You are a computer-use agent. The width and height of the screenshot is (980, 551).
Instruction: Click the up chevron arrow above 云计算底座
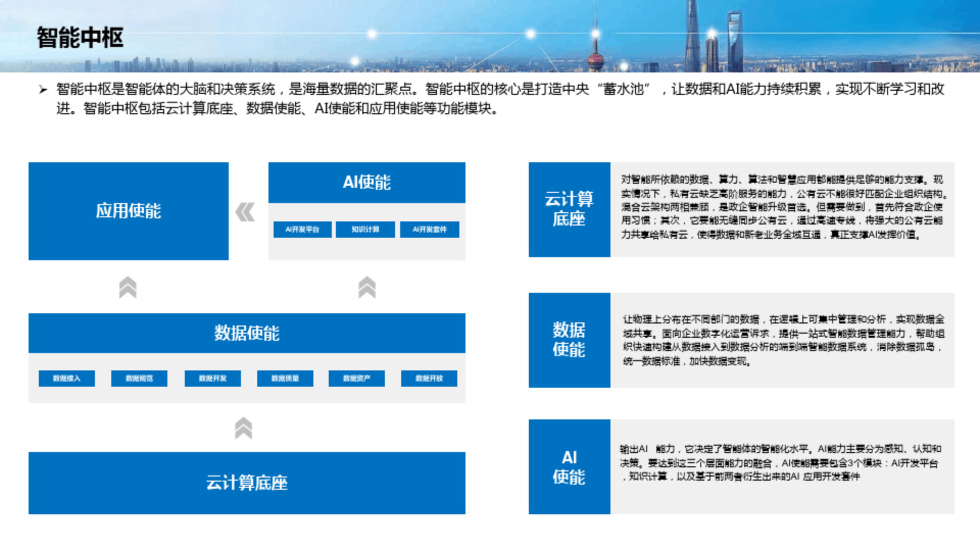point(243,428)
